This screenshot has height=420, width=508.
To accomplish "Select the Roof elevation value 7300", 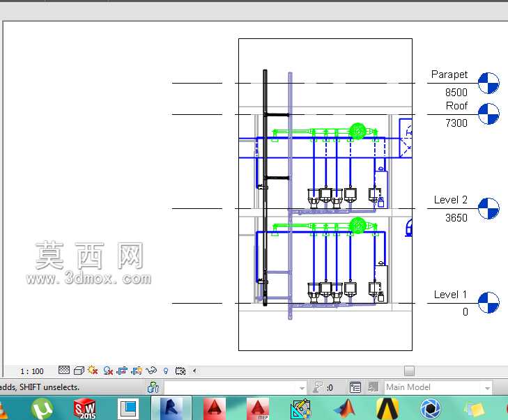I will pos(456,123).
